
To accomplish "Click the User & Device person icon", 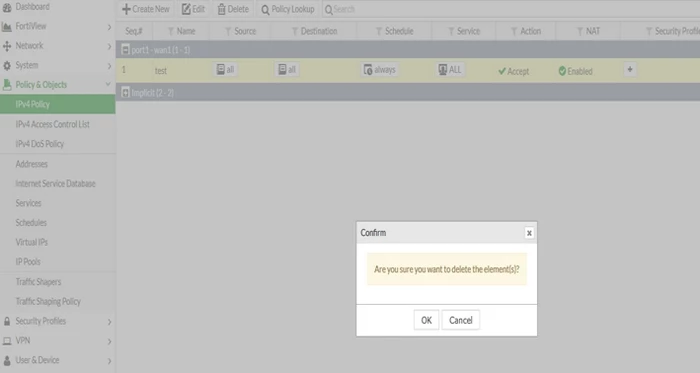I will pyautogui.click(x=7, y=361).
